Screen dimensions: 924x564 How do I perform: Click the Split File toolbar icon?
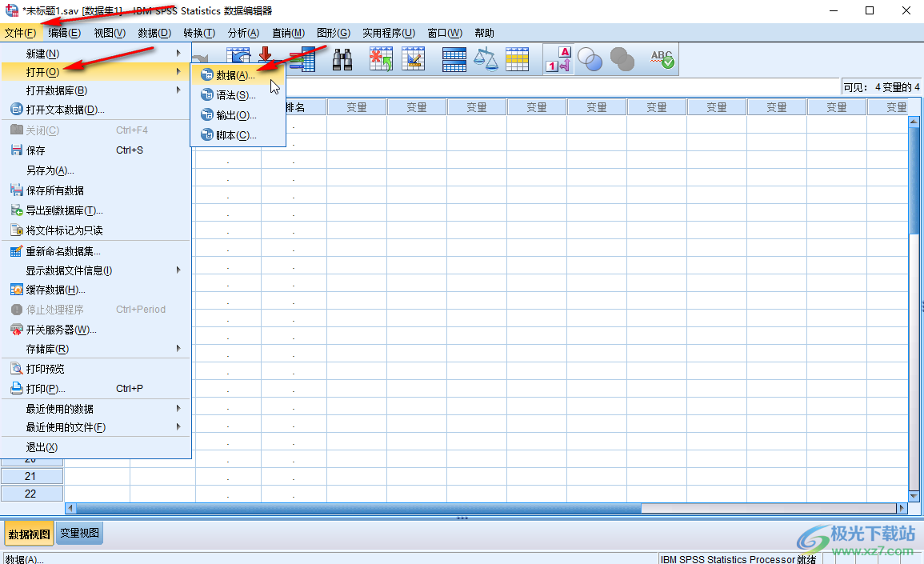coord(454,59)
